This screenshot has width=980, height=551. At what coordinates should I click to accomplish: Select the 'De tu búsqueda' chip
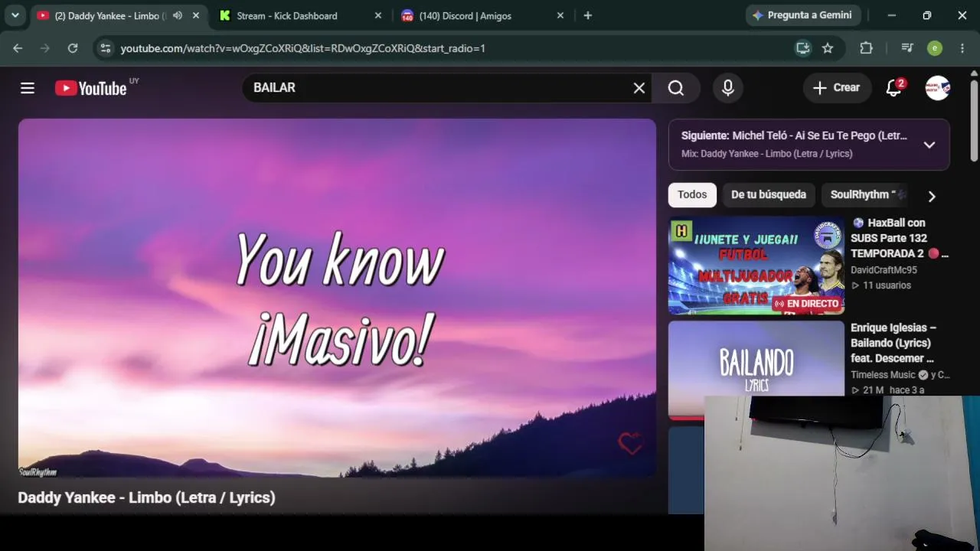(769, 195)
